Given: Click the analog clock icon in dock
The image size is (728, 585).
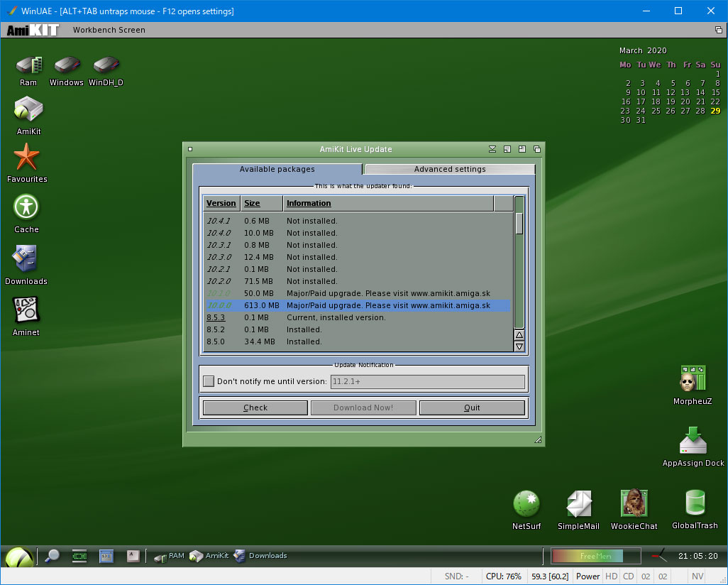Looking at the screenshot, I should point(659,556).
